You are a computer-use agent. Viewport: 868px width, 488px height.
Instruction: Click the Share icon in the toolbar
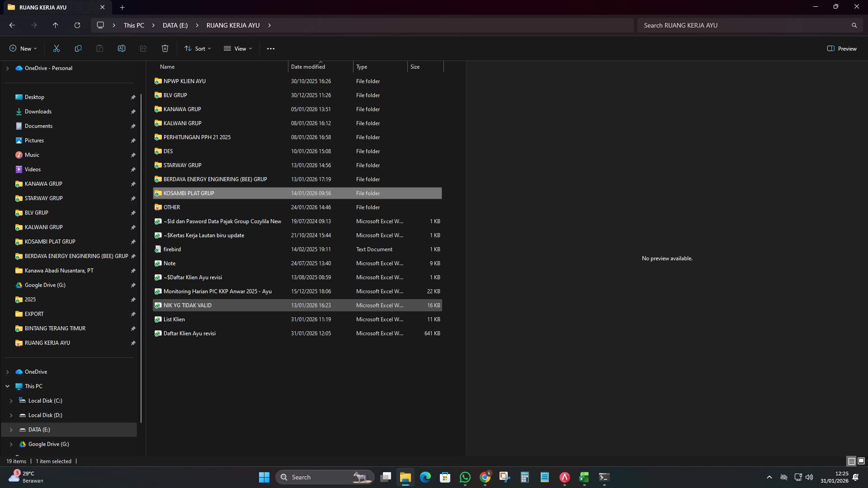[x=143, y=48]
